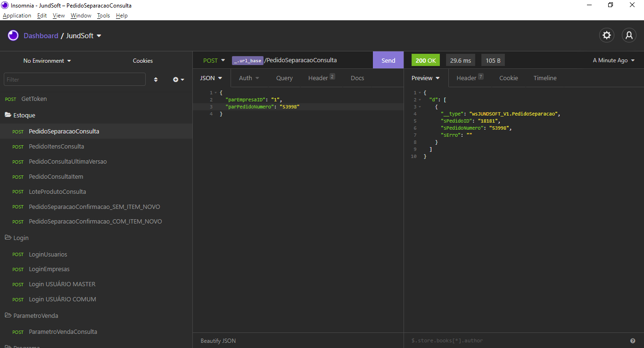Switch to the response Header tab
The height and width of the screenshot is (348, 644).
[x=470, y=78]
